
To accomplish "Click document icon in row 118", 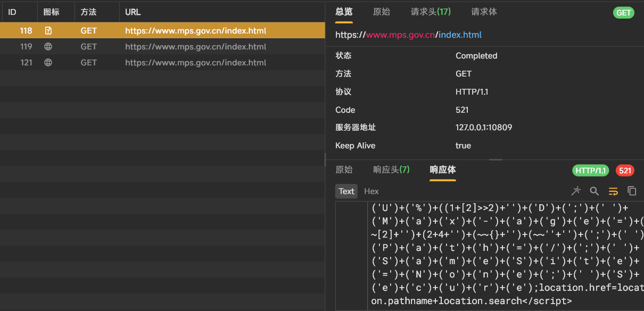I will (x=48, y=31).
